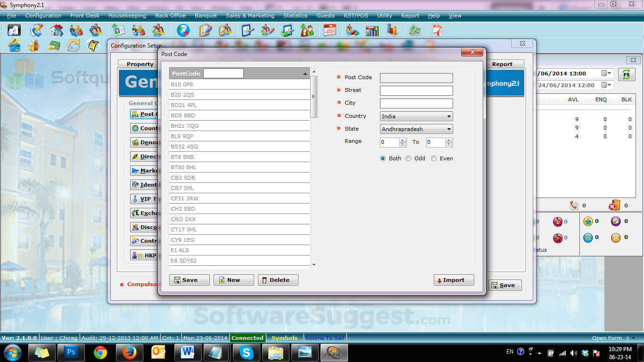
Task: Click the Import button
Action: pos(454,280)
